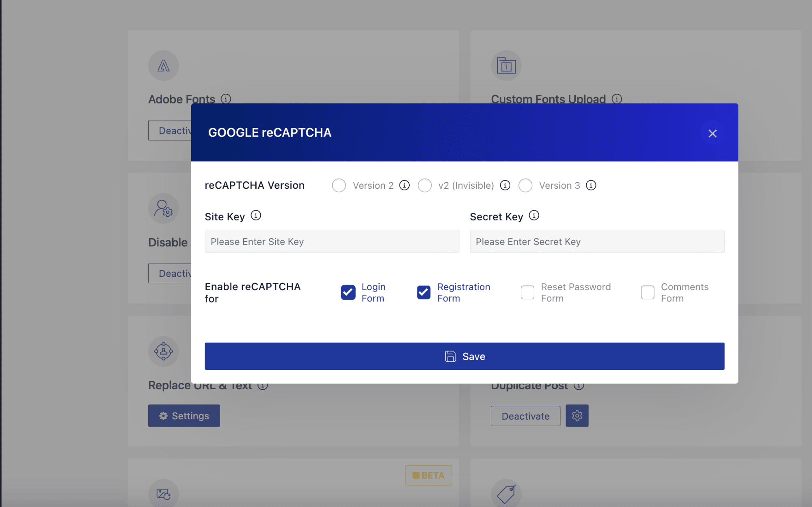This screenshot has height=507, width=812.
Task: Select the Version 3 radio option
Action: (525, 186)
